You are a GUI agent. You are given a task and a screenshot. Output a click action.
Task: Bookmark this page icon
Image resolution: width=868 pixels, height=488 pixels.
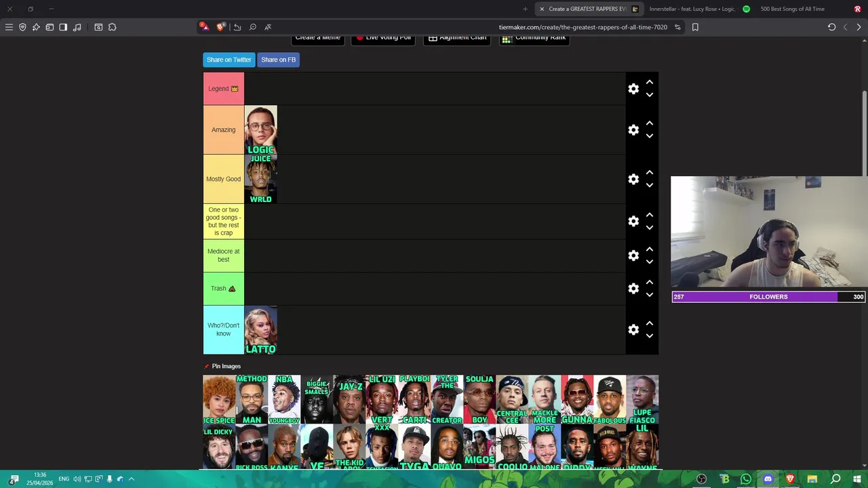[x=695, y=27]
